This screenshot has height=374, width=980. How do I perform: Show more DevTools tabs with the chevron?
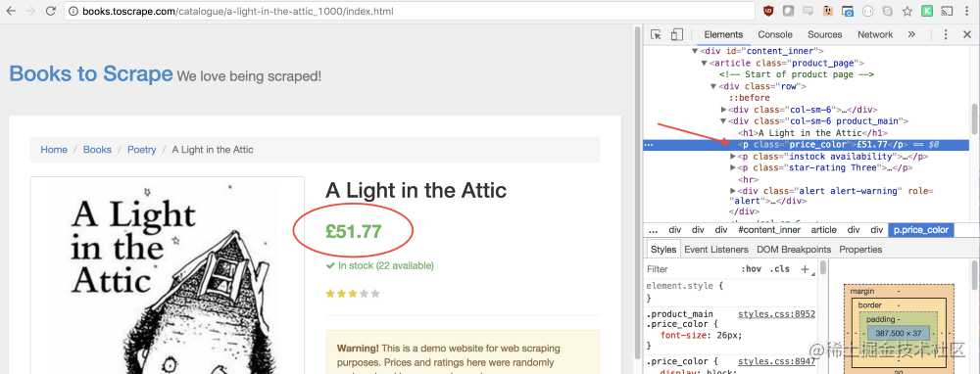click(x=911, y=35)
